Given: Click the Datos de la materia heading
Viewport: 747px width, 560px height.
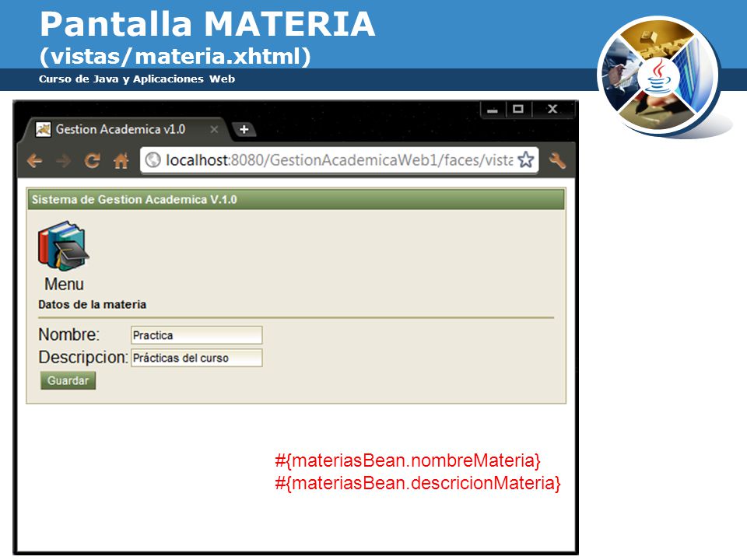Looking at the screenshot, I should [x=92, y=305].
